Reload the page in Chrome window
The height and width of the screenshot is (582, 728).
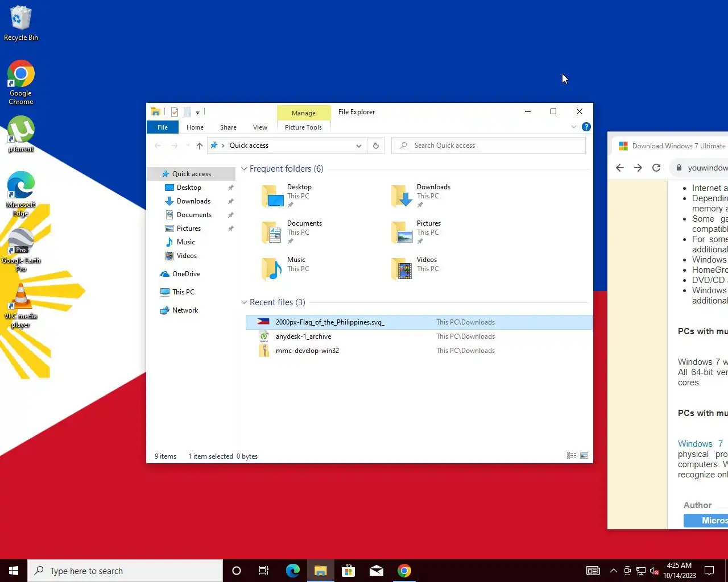tap(656, 168)
